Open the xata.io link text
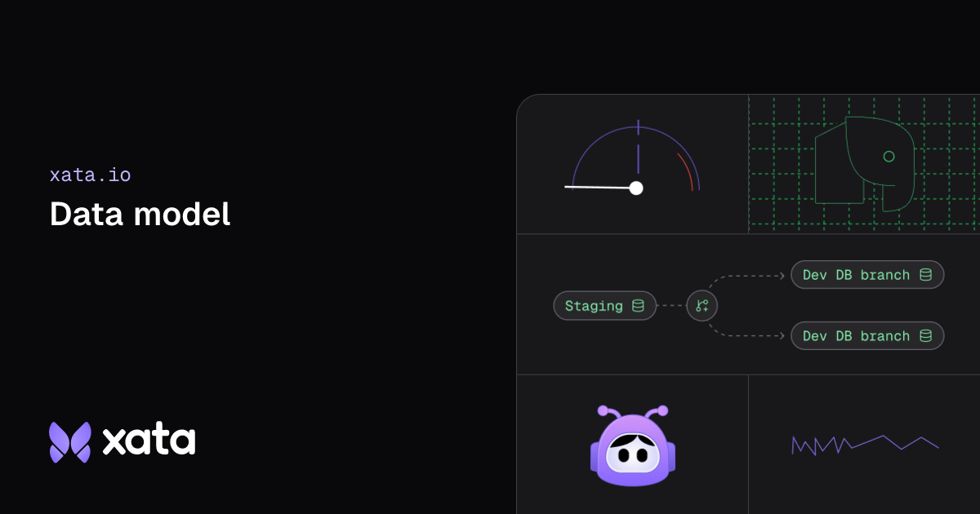Viewport: 980px width, 514px height. (x=90, y=175)
